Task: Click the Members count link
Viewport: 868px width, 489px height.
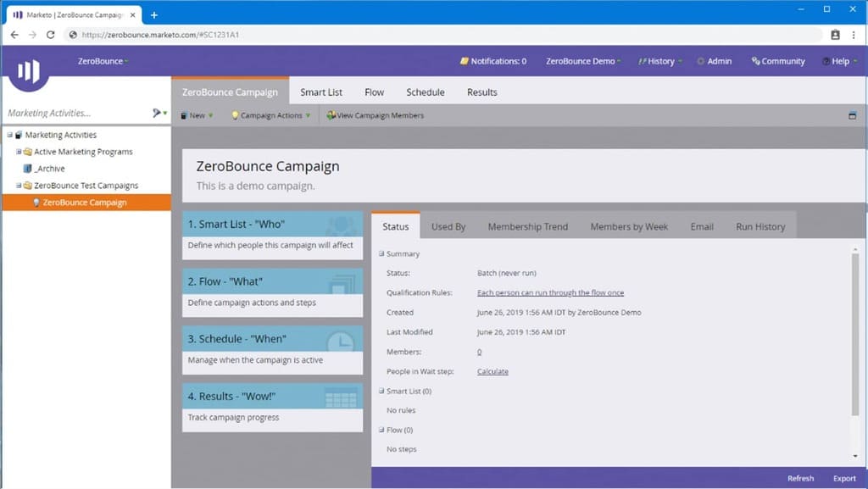Action: coord(480,352)
